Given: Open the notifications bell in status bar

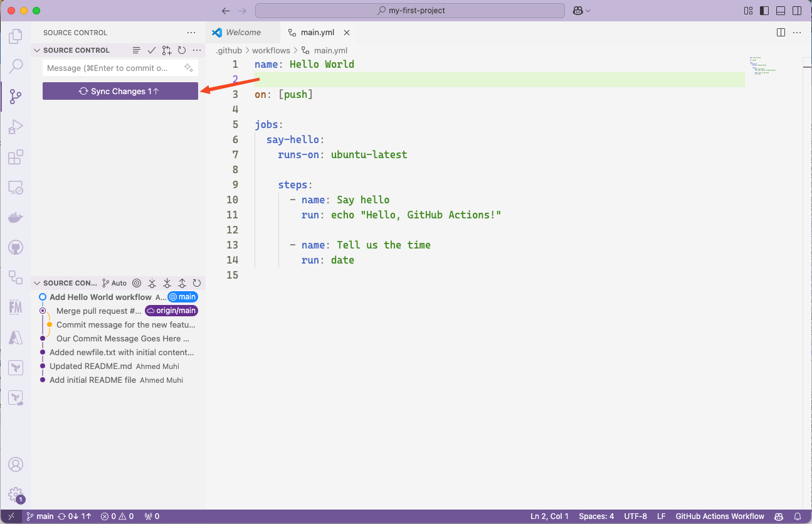Looking at the screenshot, I should (798, 516).
